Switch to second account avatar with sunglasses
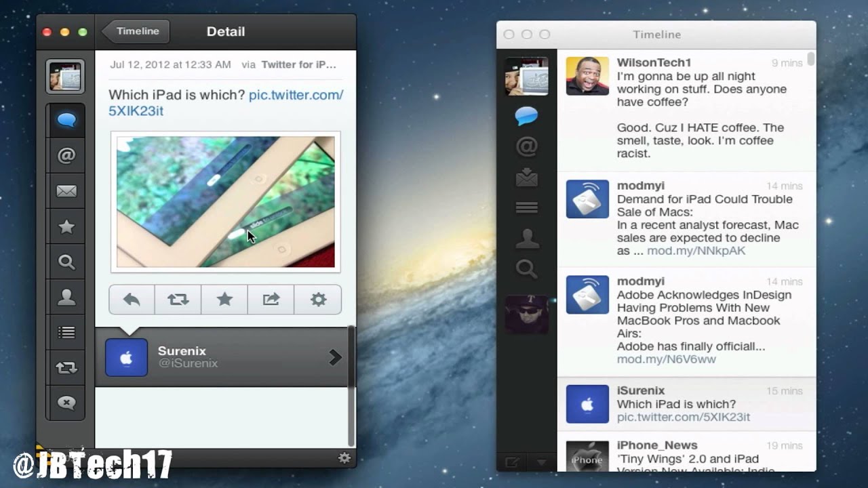 526,314
